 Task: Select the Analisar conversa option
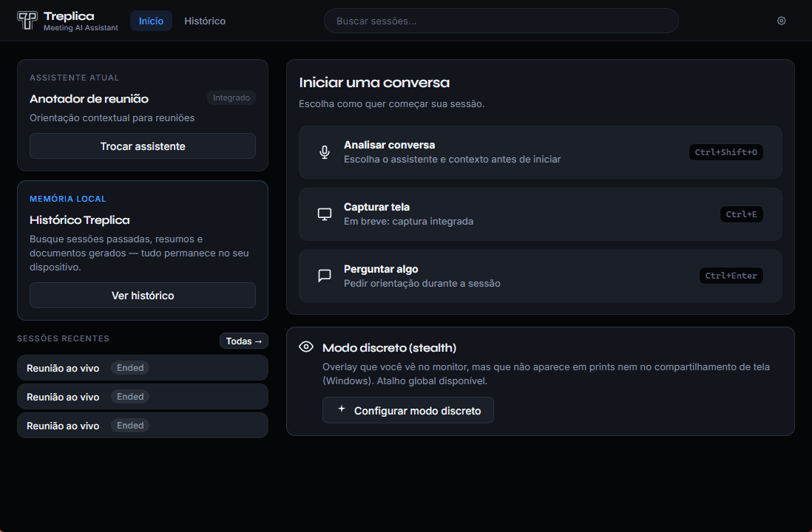540,152
